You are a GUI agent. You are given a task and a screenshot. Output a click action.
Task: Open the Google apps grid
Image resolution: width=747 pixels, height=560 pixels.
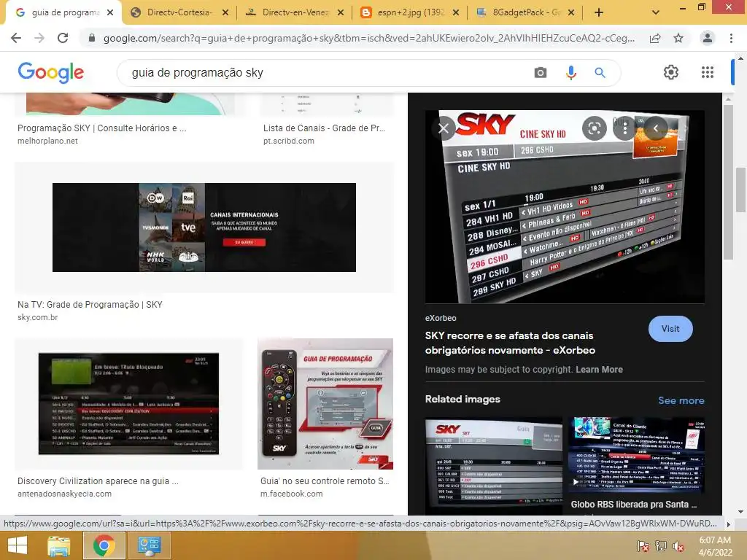708,72
